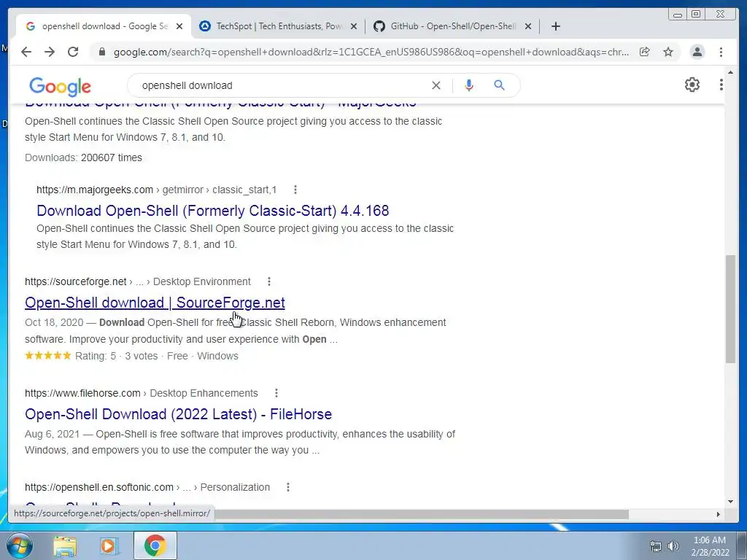
Task: Open options dots for filehorse result
Action: click(x=276, y=393)
